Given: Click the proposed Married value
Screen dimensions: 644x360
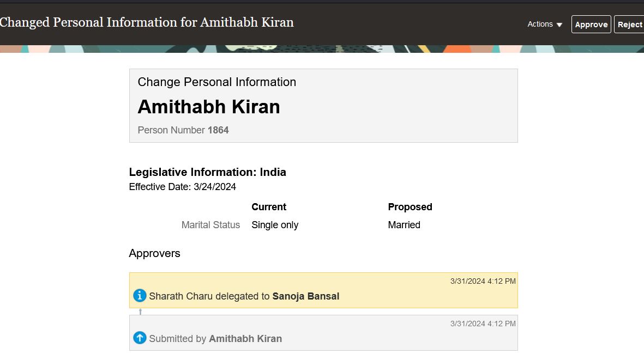Looking at the screenshot, I should 404,225.
